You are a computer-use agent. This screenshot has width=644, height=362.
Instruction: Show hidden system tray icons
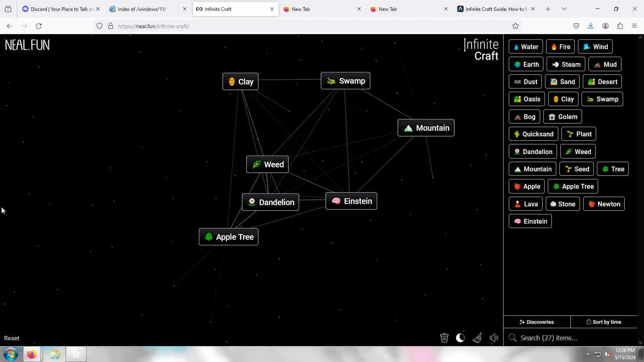tap(588, 354)
